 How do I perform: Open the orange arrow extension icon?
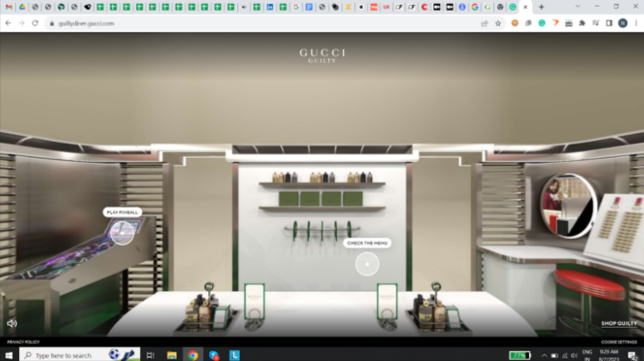pos(555,23)
